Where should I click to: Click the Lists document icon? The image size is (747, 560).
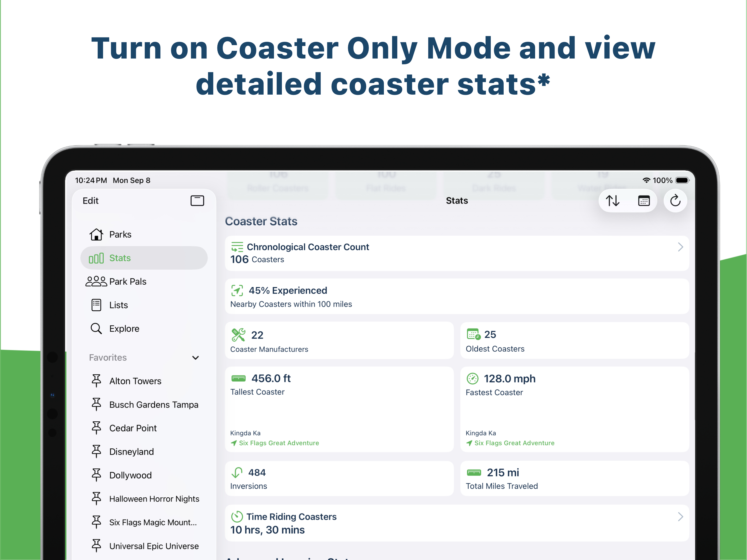click(x=96, y=305)
